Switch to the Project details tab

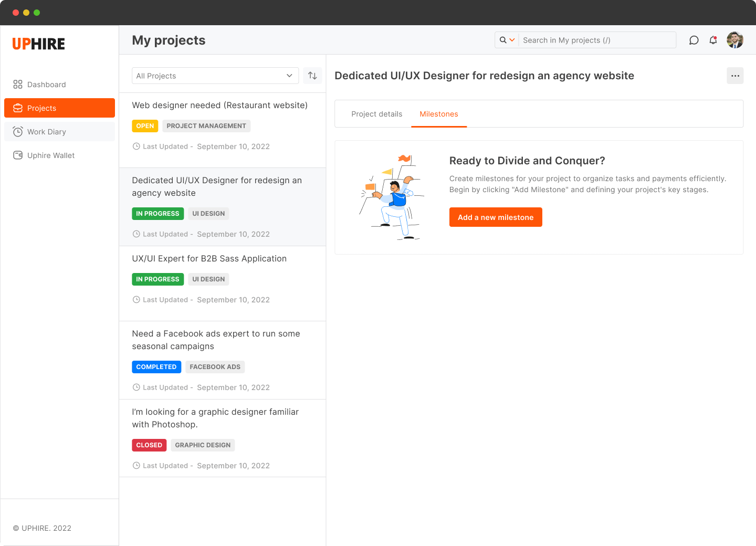(377, 114)
